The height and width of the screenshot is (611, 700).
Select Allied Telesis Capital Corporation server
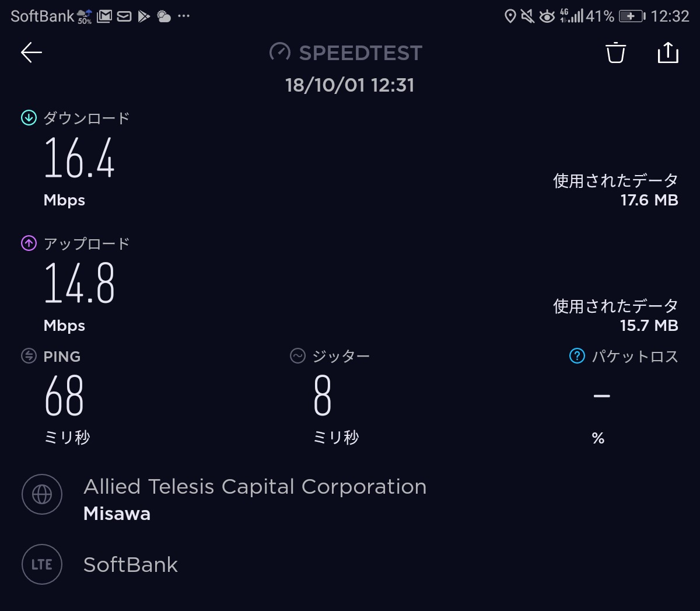(x=255, y=487)
